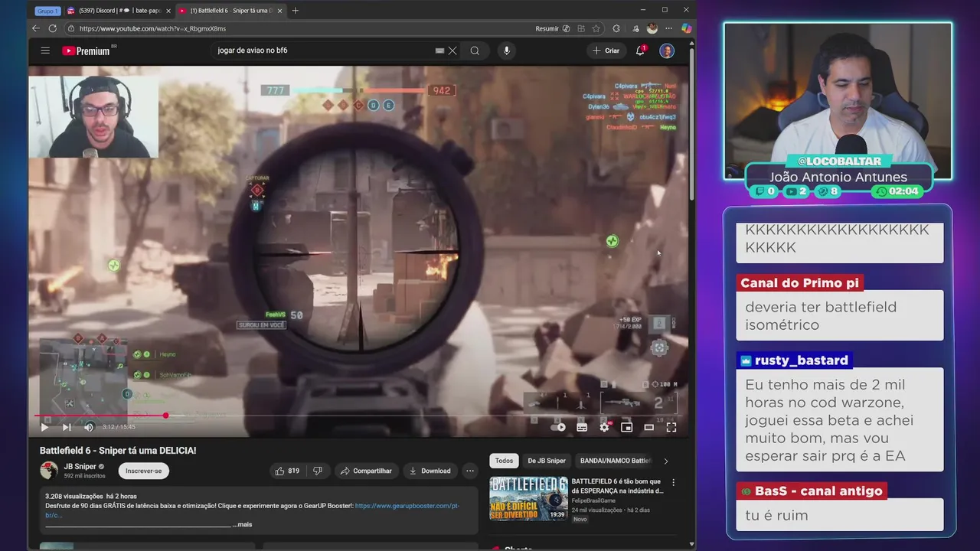The image size is (980, 551).
Task: Select the BANDAI/NAMCO Battlefield chip
Action: coord(616,461)
